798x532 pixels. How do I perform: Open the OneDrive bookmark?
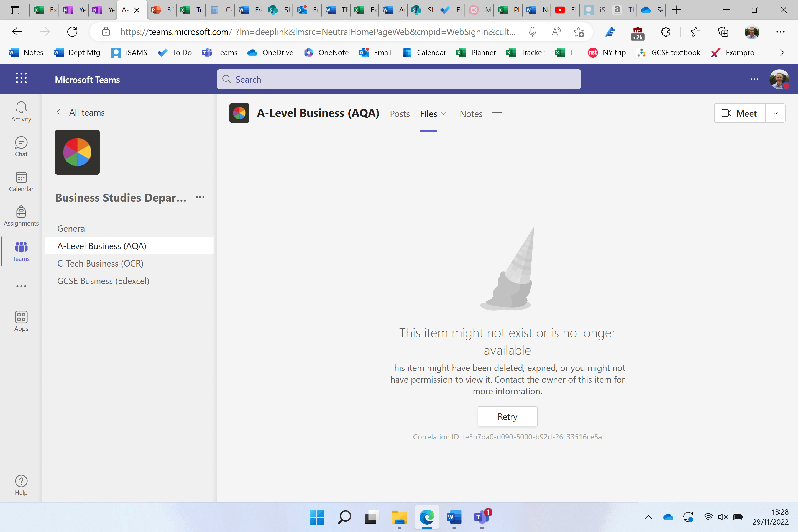click(270, 53)
